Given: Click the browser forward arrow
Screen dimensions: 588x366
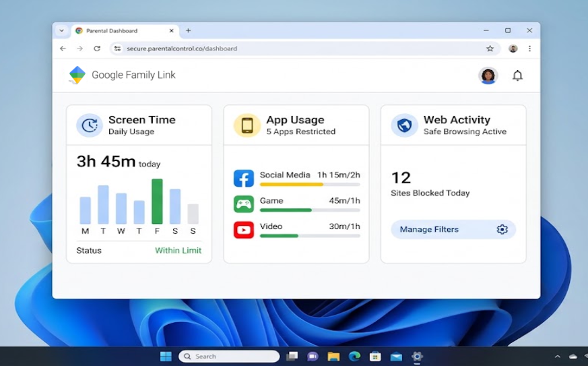Looking at the screenshot, I should click(79, 49).
